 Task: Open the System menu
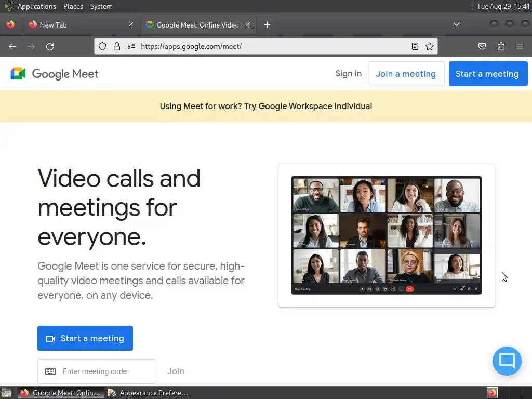pyautogui.click(x=101, y=6)
